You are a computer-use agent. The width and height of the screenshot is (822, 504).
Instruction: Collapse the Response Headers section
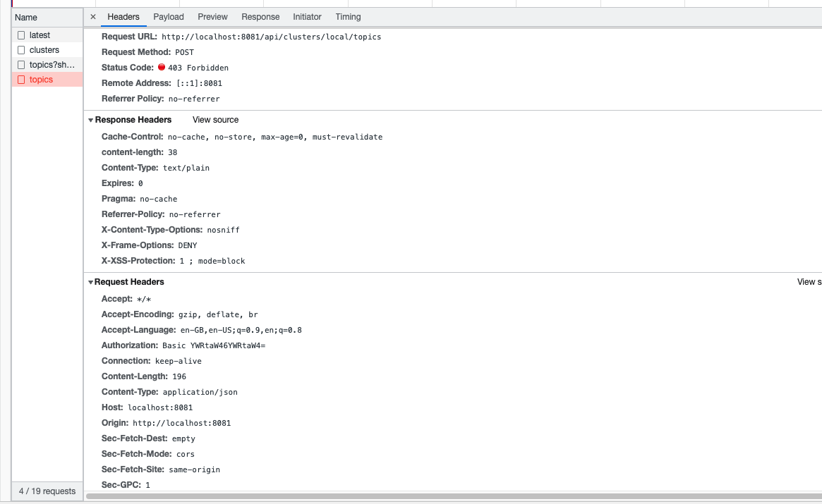pyautogui.click(x=90, y=119)
